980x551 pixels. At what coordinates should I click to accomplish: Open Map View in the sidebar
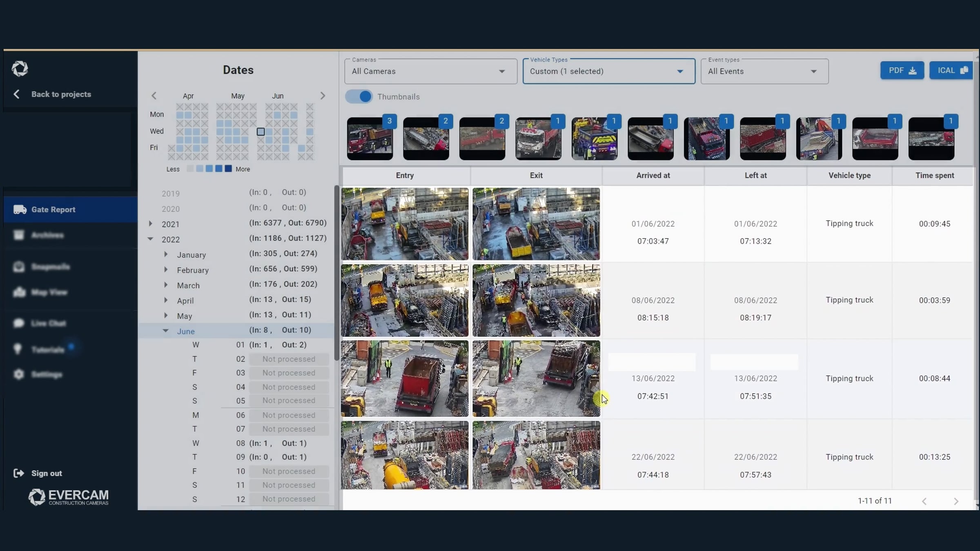[x=71, y=292]
